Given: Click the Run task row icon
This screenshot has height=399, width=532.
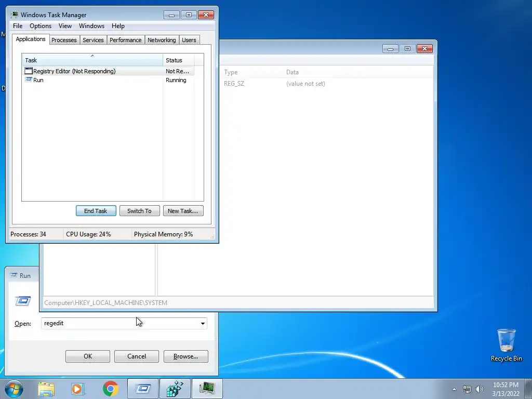Looking at the screenshot, I should 29,79.
